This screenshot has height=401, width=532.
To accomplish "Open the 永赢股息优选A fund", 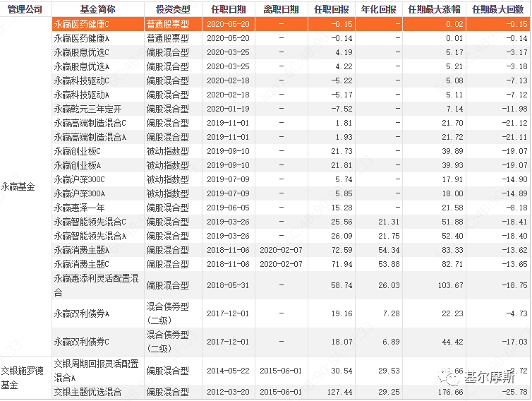I will [82, 66].
